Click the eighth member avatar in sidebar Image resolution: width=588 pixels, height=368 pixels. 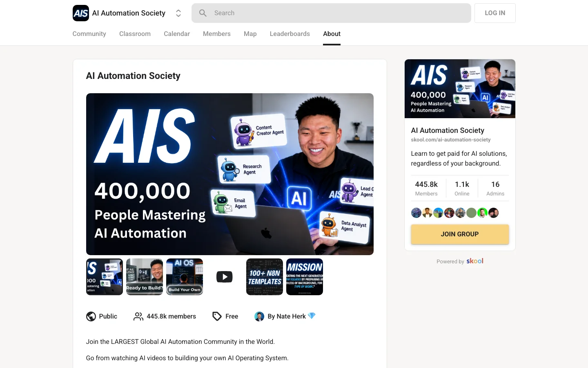(493, 213)
